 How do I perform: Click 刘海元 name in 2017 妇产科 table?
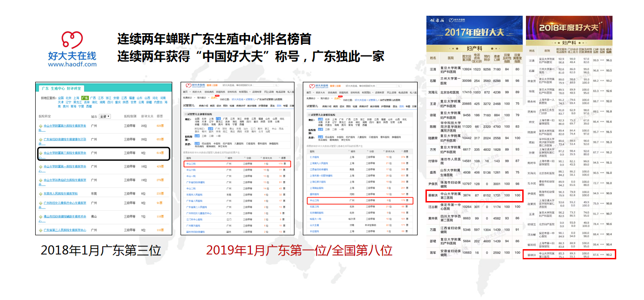coord(433,92)
